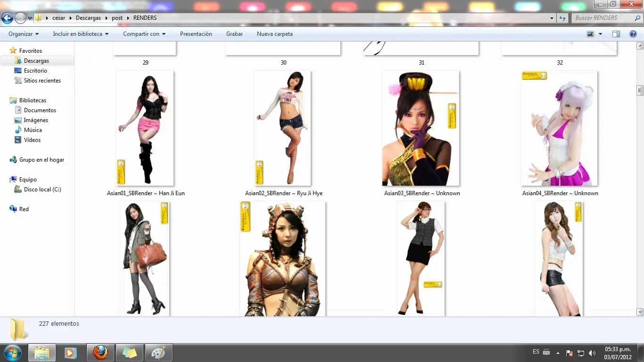
Task: Open Windows Media Player from taskbar
Action: 71,353
